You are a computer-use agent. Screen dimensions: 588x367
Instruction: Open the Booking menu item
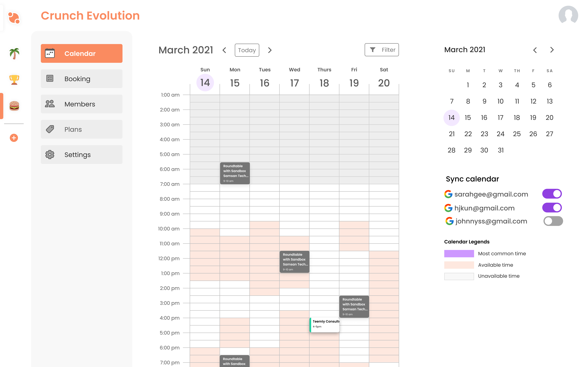tap(82, 79)
